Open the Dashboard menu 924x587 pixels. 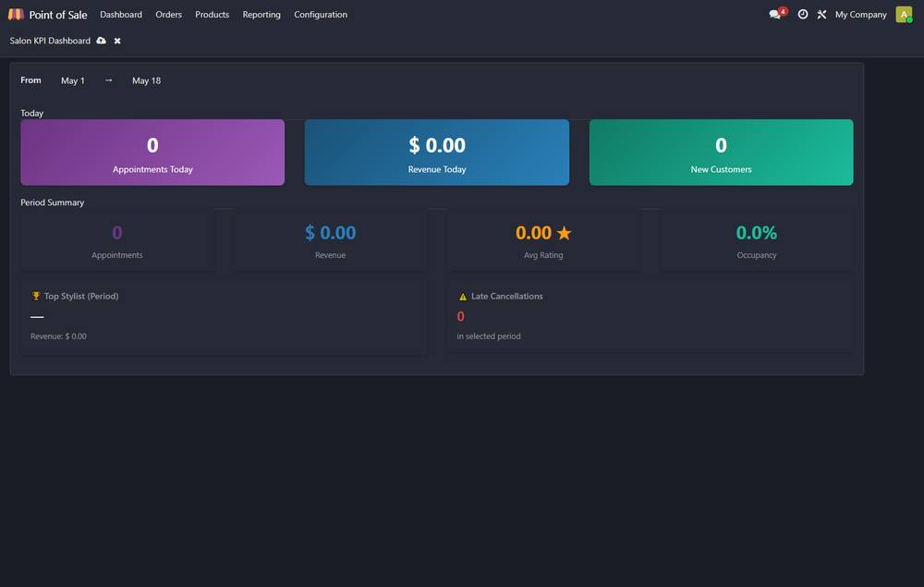(121, 14)
